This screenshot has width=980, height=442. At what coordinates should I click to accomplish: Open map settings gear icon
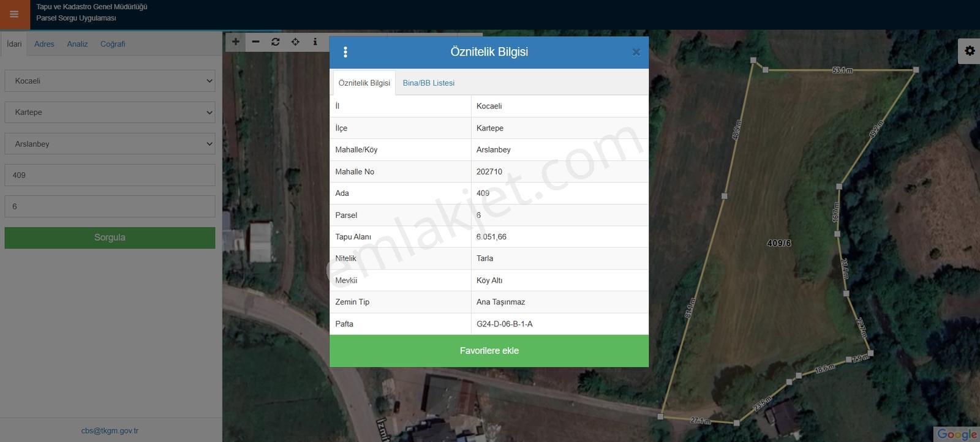969,51
